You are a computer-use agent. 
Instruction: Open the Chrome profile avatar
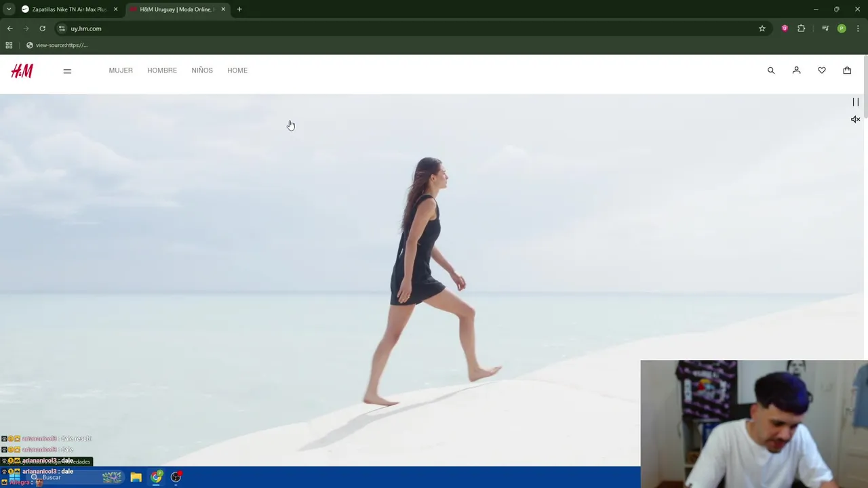(842, 28)
